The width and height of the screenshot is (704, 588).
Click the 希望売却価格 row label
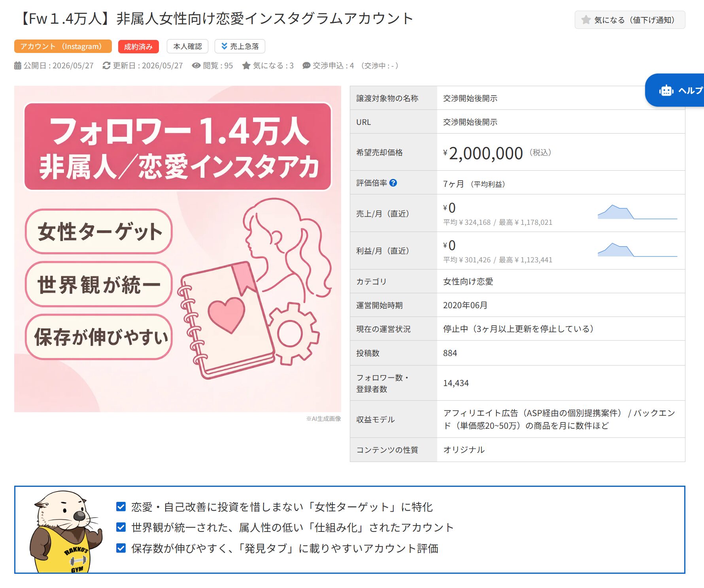coord(379,152)
